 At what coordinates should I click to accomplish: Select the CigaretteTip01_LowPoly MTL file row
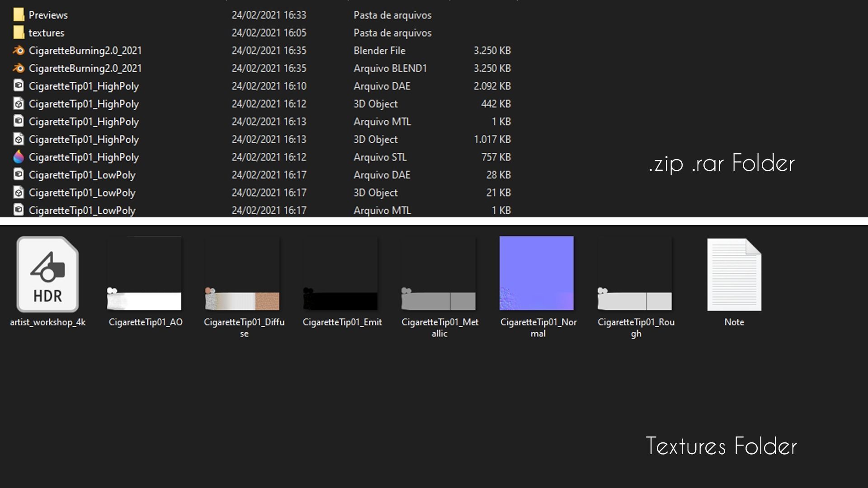[82, 210]
